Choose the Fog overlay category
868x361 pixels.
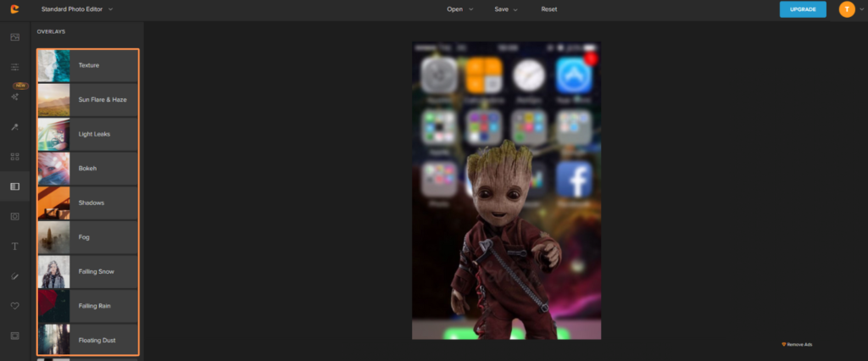pyautogui.click(x=87, y=237)
